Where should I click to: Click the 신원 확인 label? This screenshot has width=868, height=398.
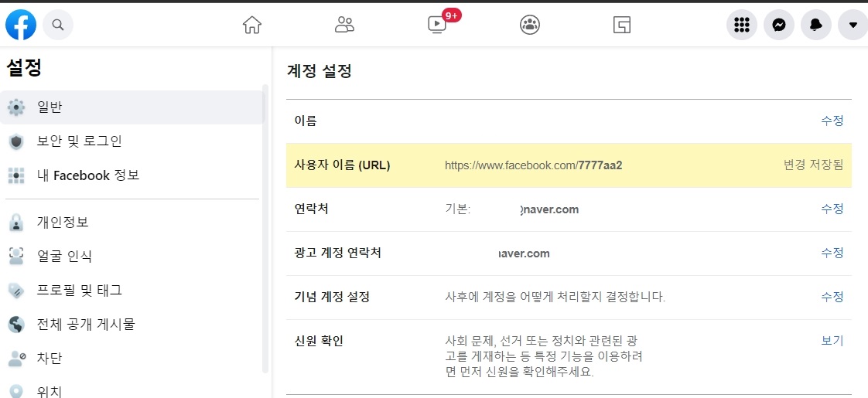[x=318, y=341]
